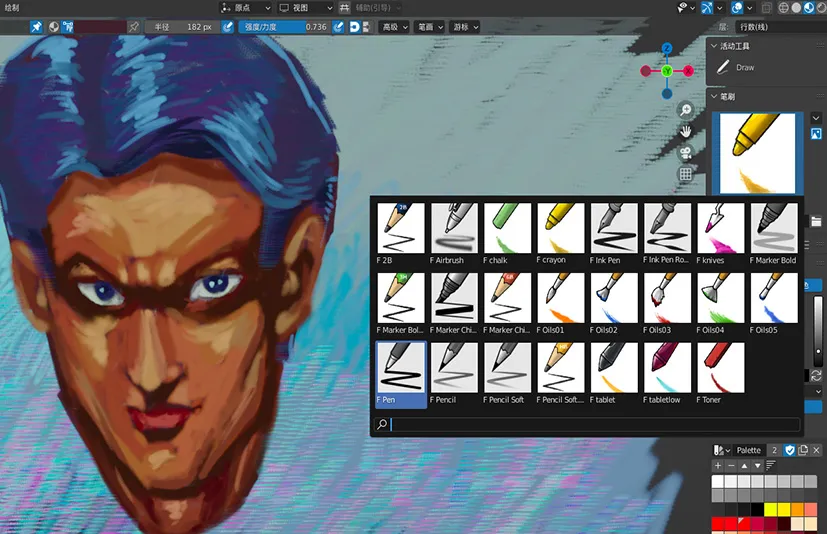Toggle viewport gizmos button
Screen dimensions: 827x534
[x=707, y=7]
